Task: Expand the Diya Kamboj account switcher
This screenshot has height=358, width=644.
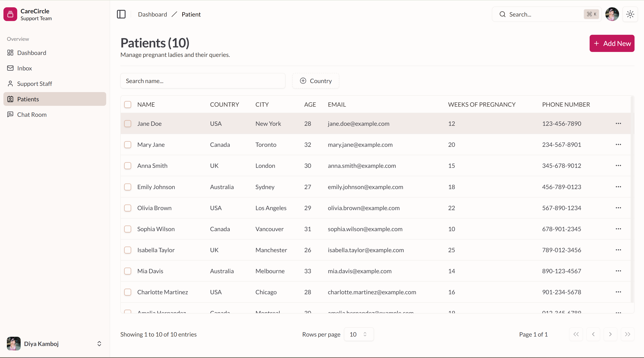Action: [99, 344]
